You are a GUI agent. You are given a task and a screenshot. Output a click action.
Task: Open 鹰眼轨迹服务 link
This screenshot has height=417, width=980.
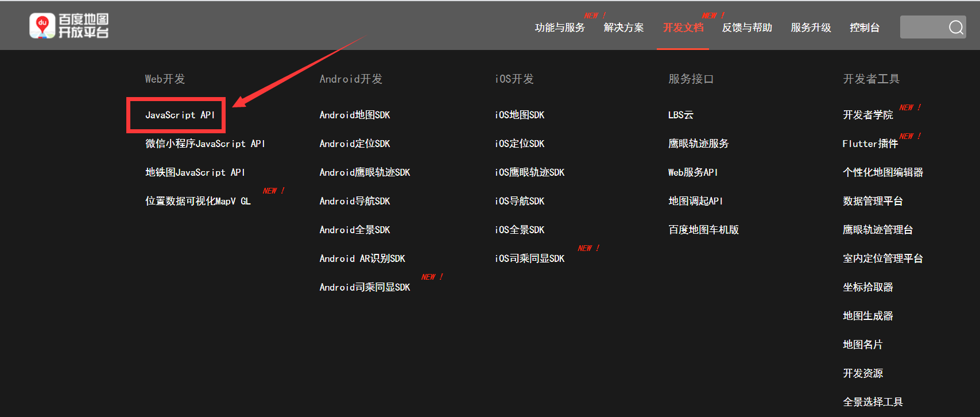(x=699, y=144)
